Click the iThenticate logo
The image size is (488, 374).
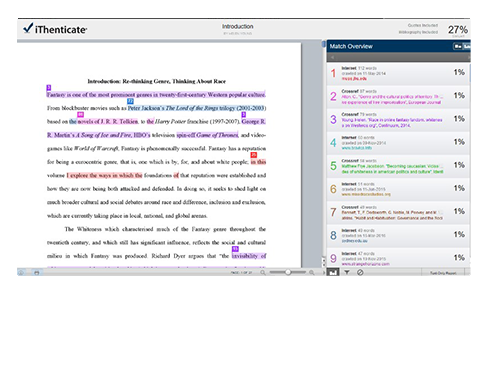tap(55, 29)
